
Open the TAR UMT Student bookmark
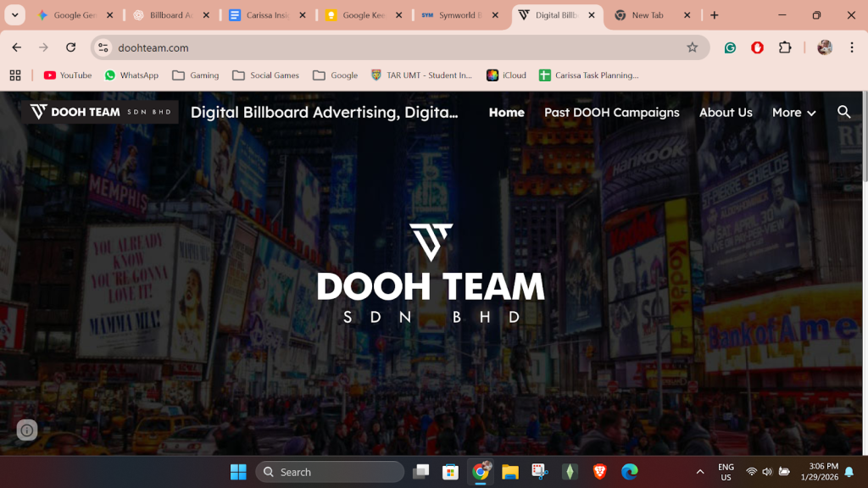click(422, 75)
